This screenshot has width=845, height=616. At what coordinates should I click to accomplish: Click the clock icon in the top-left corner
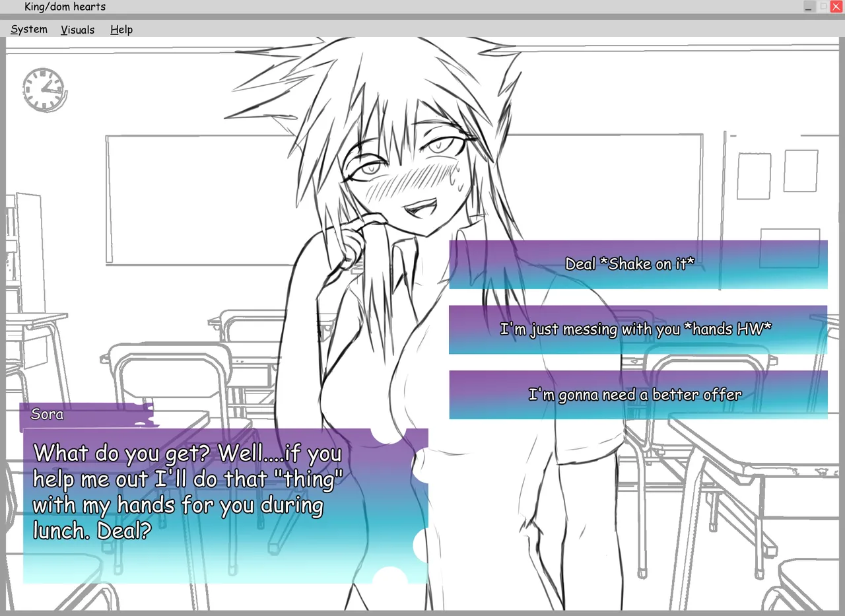point(44,88)
